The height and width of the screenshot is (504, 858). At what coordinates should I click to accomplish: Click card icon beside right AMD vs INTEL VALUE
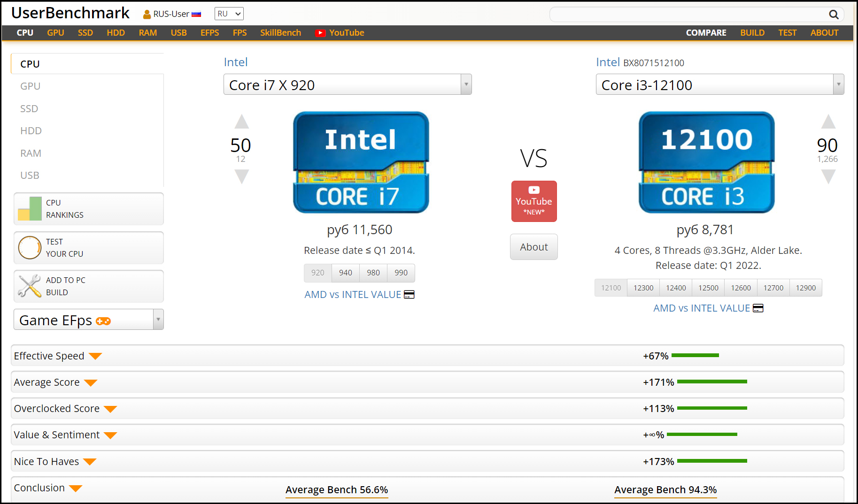pyautogui.click(x=758, y=308)
